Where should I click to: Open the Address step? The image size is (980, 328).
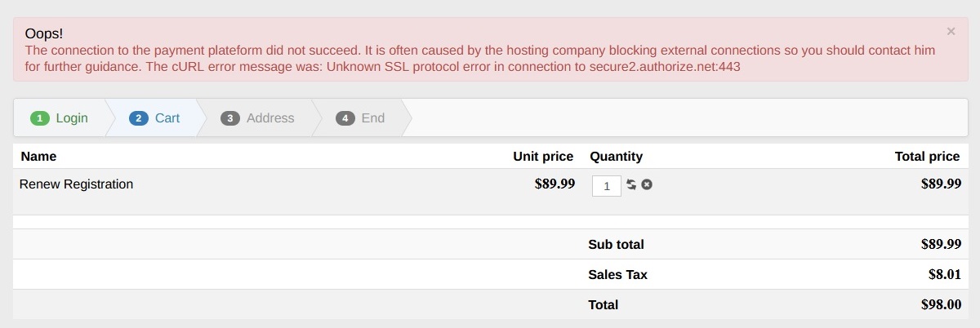pos(269,118)
